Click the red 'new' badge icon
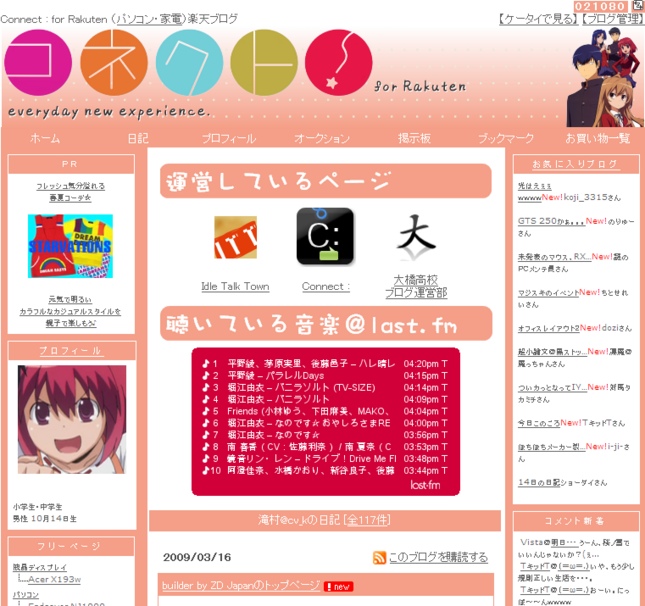Screen dimensions: 645x606 339,587
